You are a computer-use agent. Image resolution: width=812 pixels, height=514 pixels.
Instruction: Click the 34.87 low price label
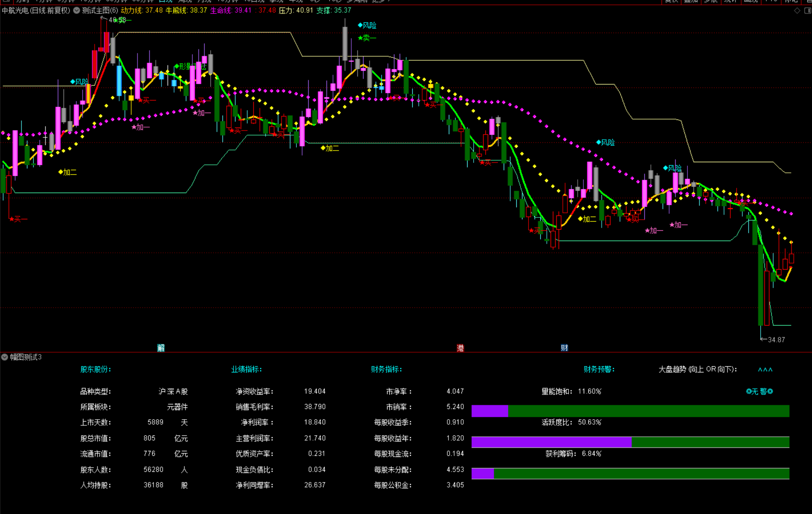coord(776,340)
